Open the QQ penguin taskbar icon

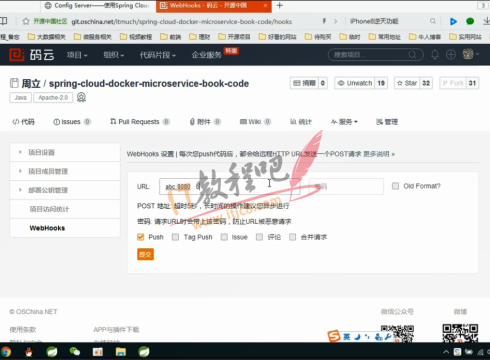click(29, 352)
